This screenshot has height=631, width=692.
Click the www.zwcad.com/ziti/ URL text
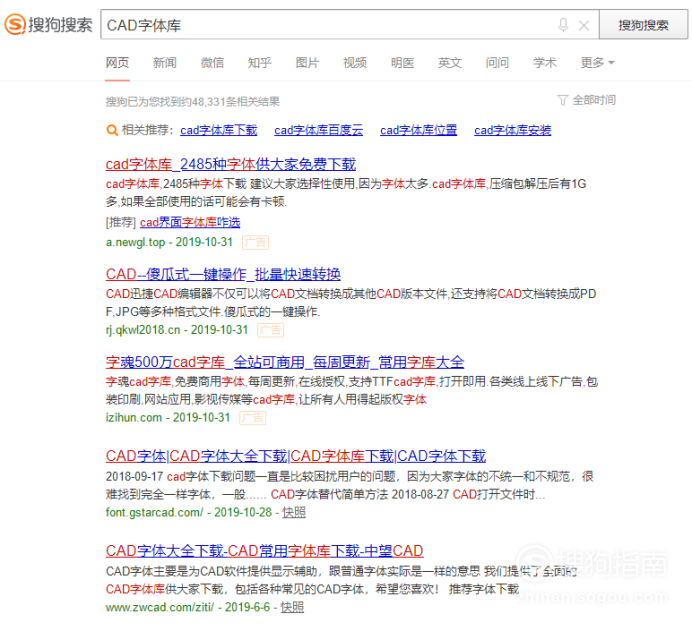pyautogui.click(x=160, y=607)
